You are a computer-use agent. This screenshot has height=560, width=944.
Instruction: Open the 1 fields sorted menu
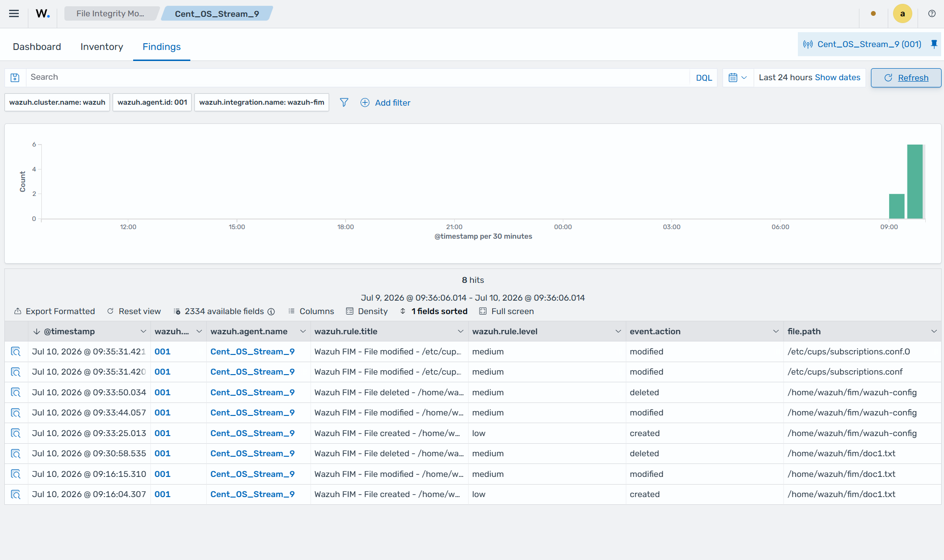434,311
